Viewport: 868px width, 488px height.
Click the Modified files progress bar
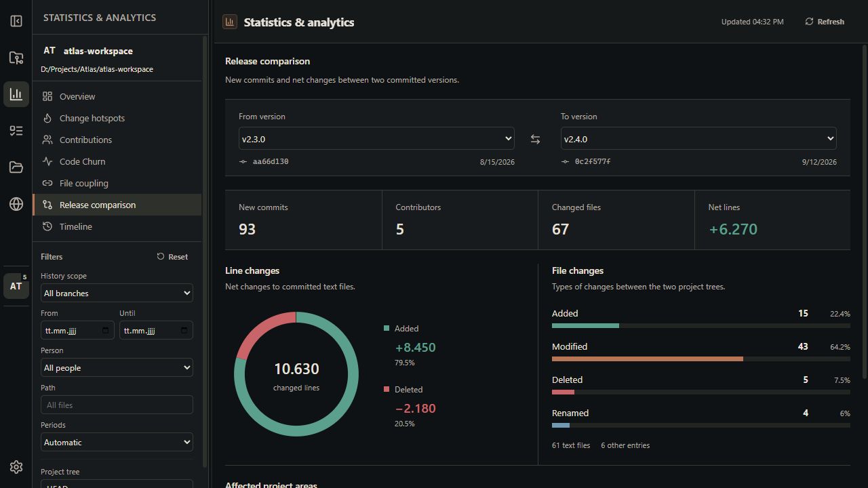[x=701, y=359]
